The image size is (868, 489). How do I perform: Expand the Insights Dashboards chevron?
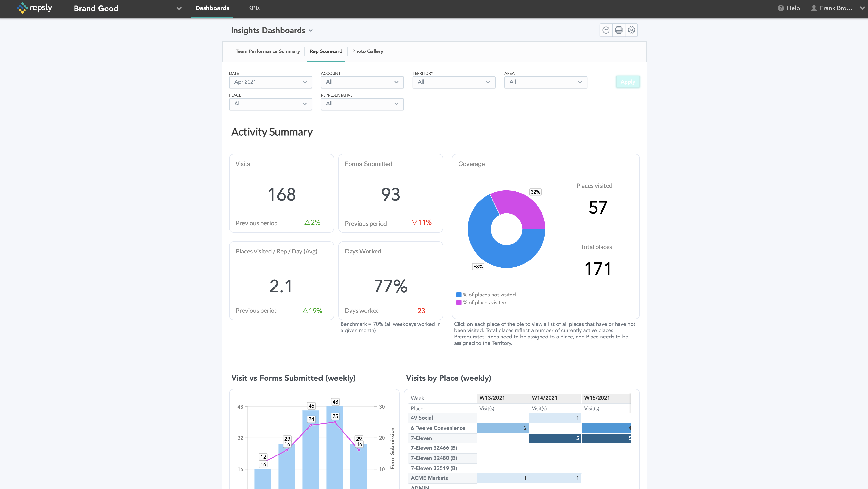pos(311,30)
